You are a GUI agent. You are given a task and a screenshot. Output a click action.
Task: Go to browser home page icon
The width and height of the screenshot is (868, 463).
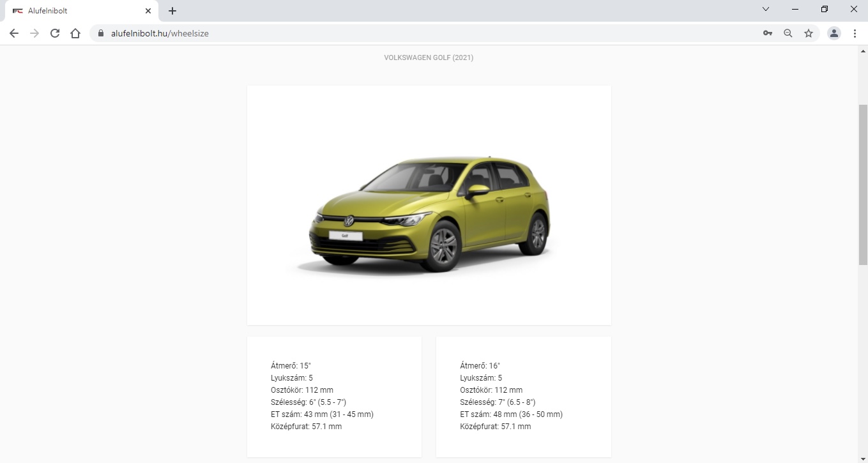click(75, 33)
